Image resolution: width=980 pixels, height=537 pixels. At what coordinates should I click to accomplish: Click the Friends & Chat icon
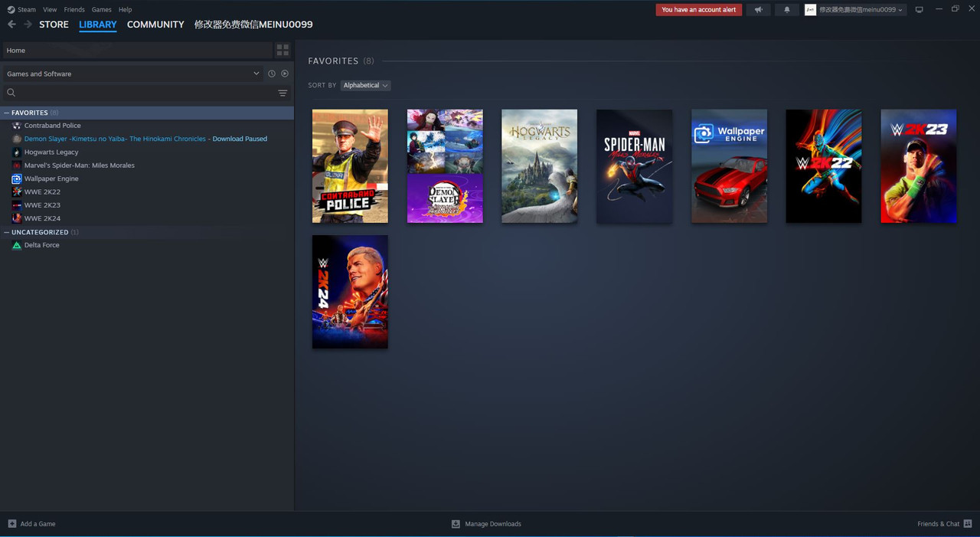(968, 524)
